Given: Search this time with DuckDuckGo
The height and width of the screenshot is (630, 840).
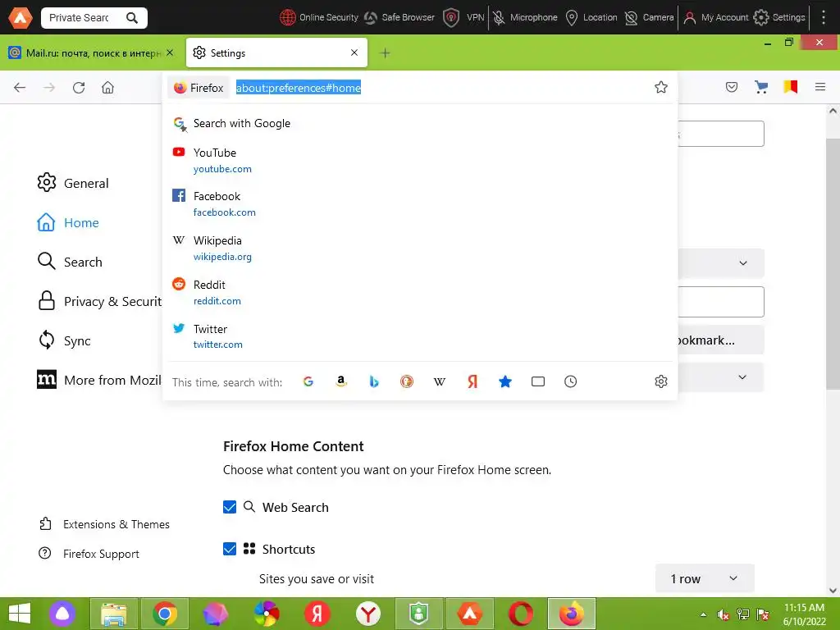Looking at the screenshot, I should (407, 381).
